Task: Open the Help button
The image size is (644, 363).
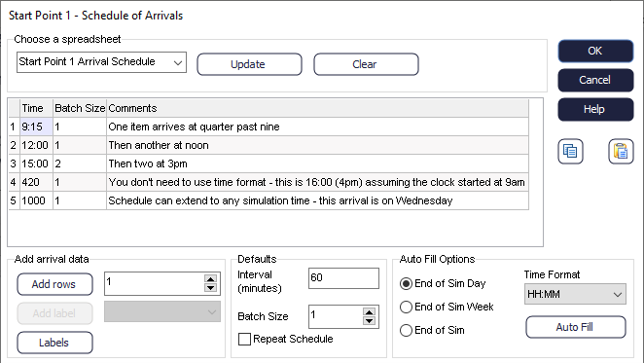Action: click(x=595, y=109)
